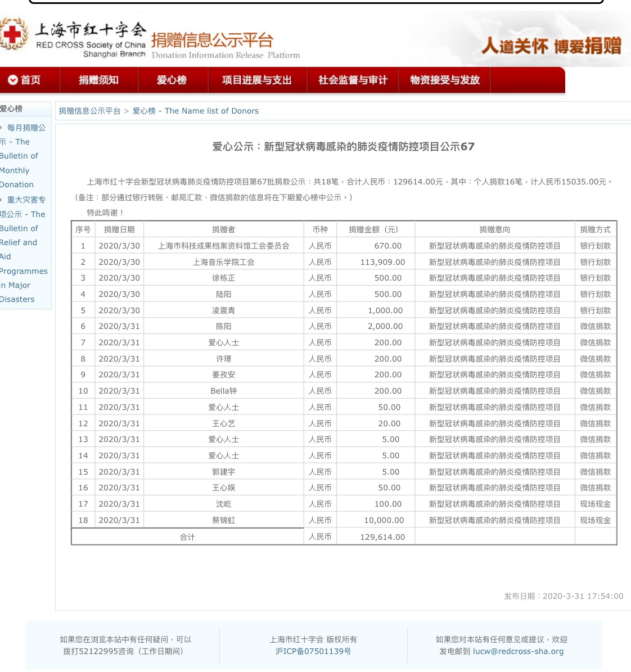Click 爱心榜 - The Name list of Donors breadcrumb
This screenshot has height=672, width=631.
(195, 111)
